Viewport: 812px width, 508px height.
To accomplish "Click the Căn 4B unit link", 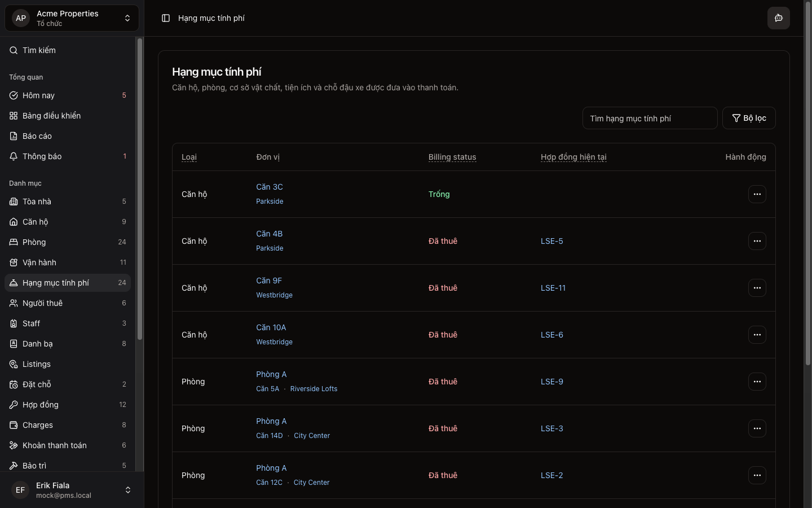I will click(269, 234).
